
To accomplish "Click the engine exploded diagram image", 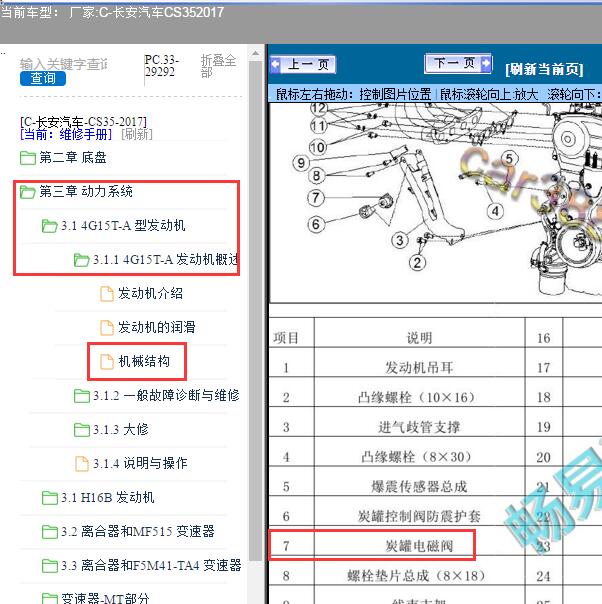I will click(435, 202).
